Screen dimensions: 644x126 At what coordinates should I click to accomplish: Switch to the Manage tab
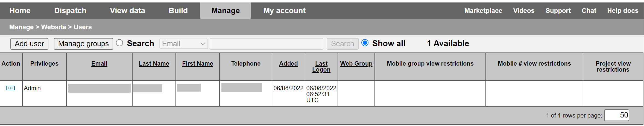click(x=226, y=11)
